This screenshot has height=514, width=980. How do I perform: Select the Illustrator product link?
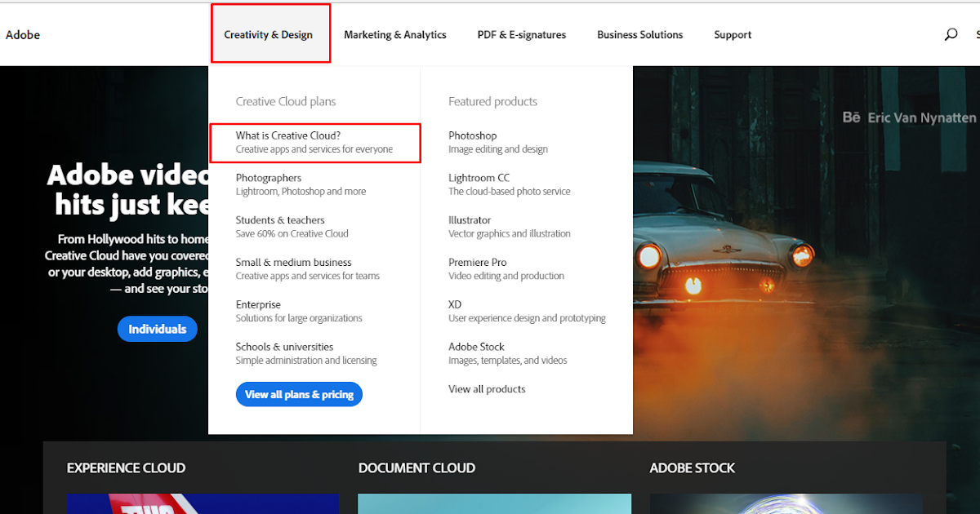click(510, 227)
